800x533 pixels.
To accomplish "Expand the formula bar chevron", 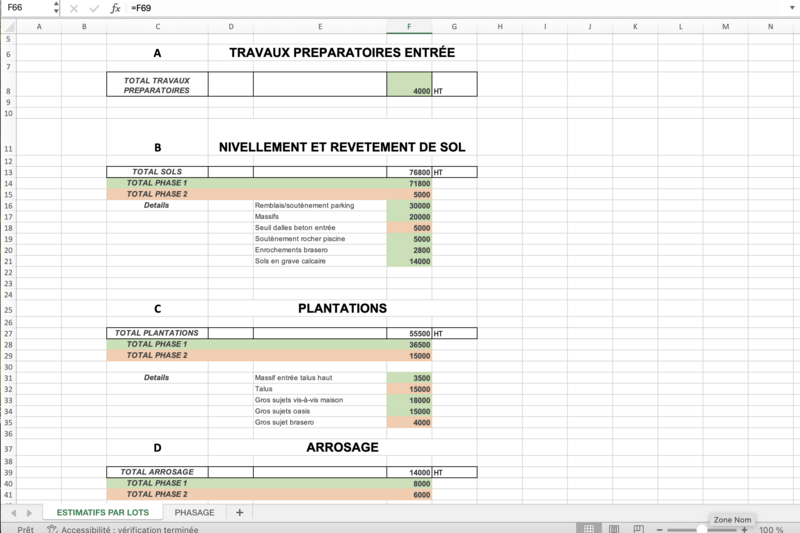I will (792, 8).
